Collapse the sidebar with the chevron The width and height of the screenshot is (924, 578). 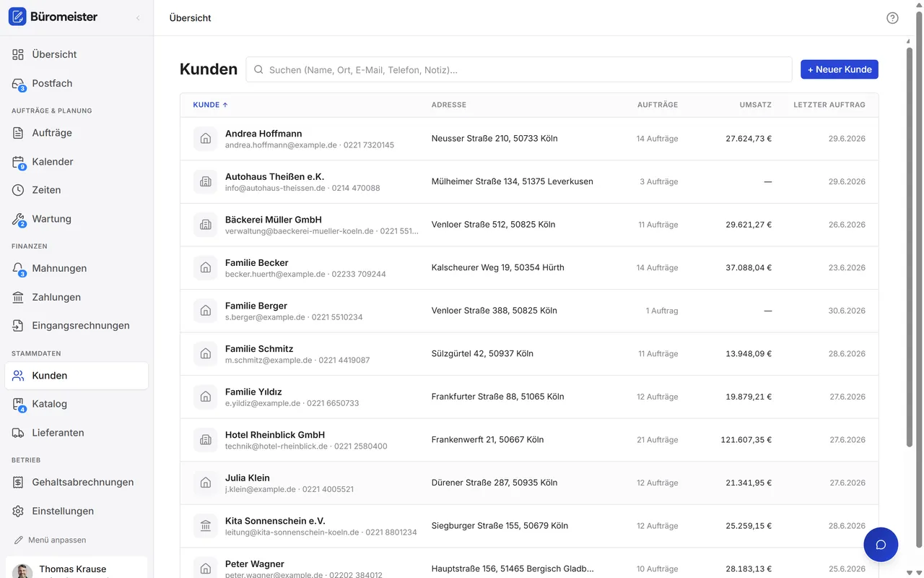138,17
